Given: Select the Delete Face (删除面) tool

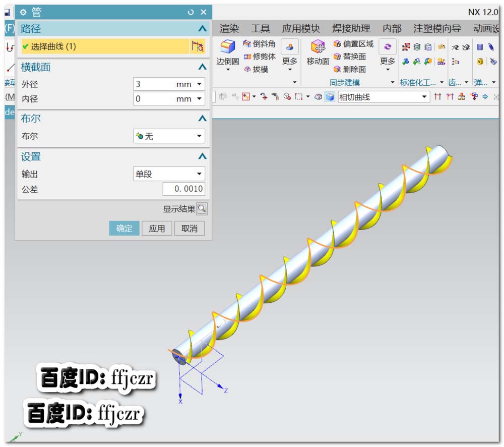Looking at the screenshot, I should click(350, 69).
